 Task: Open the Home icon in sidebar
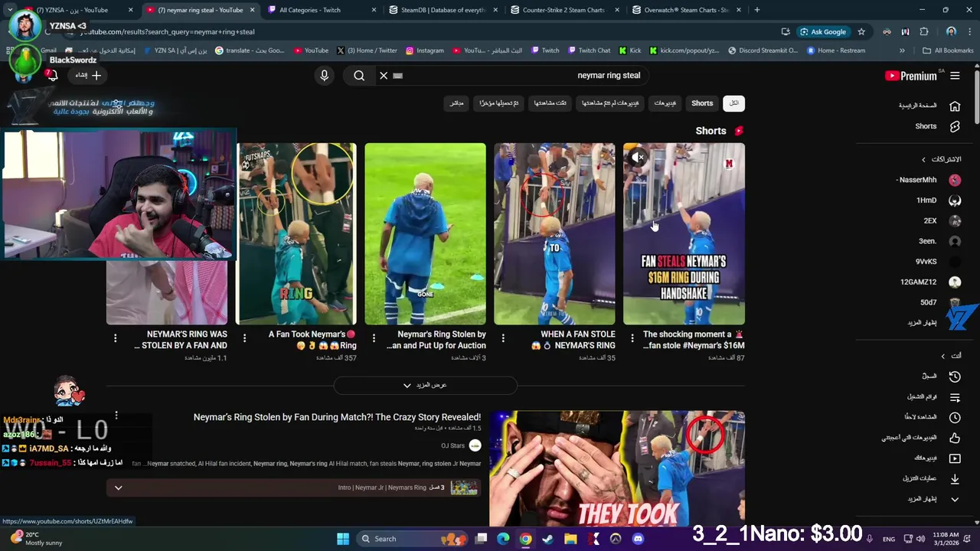coord(955,106)
